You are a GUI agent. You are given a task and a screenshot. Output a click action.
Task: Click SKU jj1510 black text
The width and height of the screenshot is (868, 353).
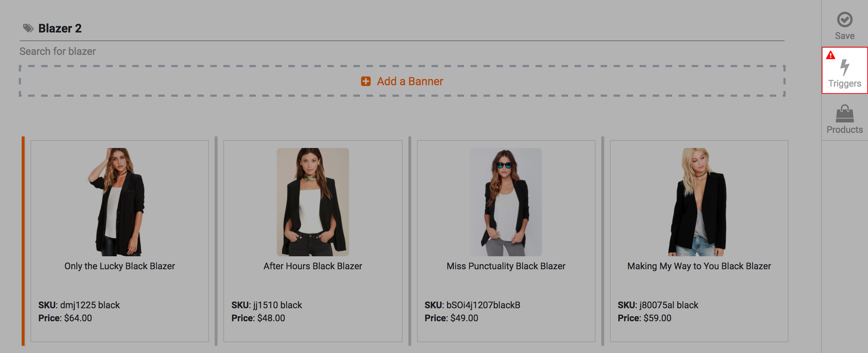tap(267, 305)
